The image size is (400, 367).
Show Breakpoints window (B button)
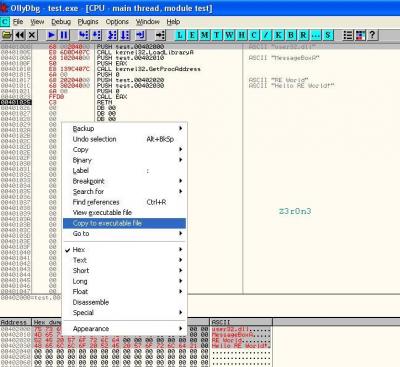click(x=291, y=35)
